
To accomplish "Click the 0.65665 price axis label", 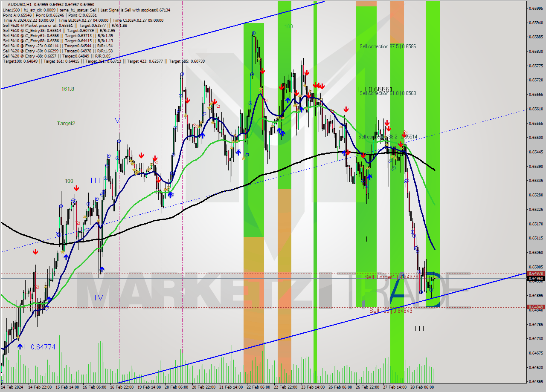I will click(536, 95).
